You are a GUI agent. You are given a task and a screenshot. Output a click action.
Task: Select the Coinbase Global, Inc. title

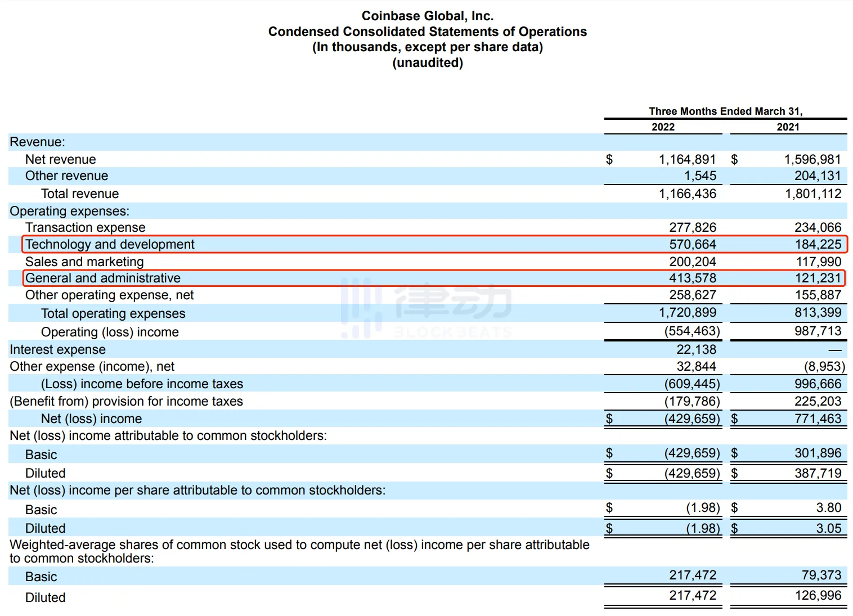coord(427,16)
